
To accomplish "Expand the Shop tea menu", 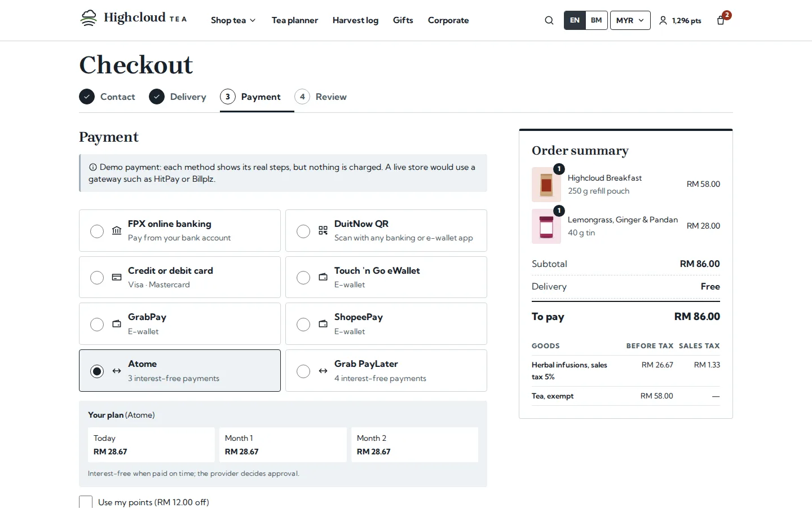I will pyautogui.click(x=233, y=20).
